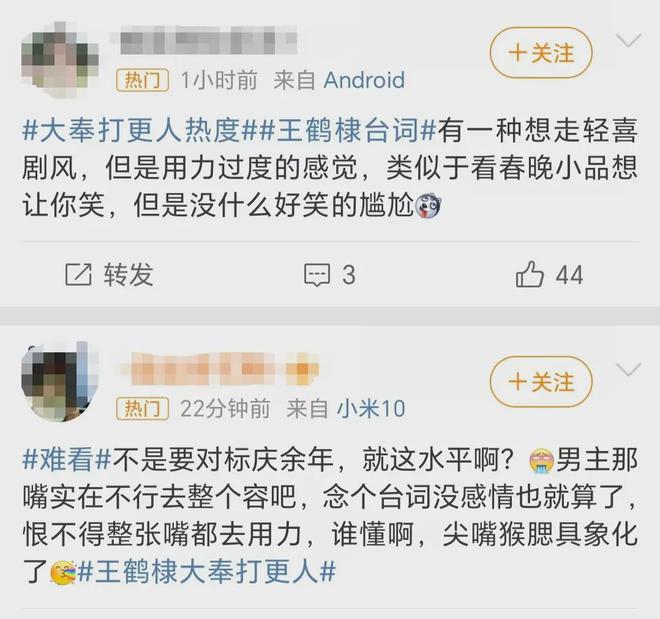Tap the vomiting rainbow emoji after 了
This screenshot has width=660, height=619.
click(63, 572)
